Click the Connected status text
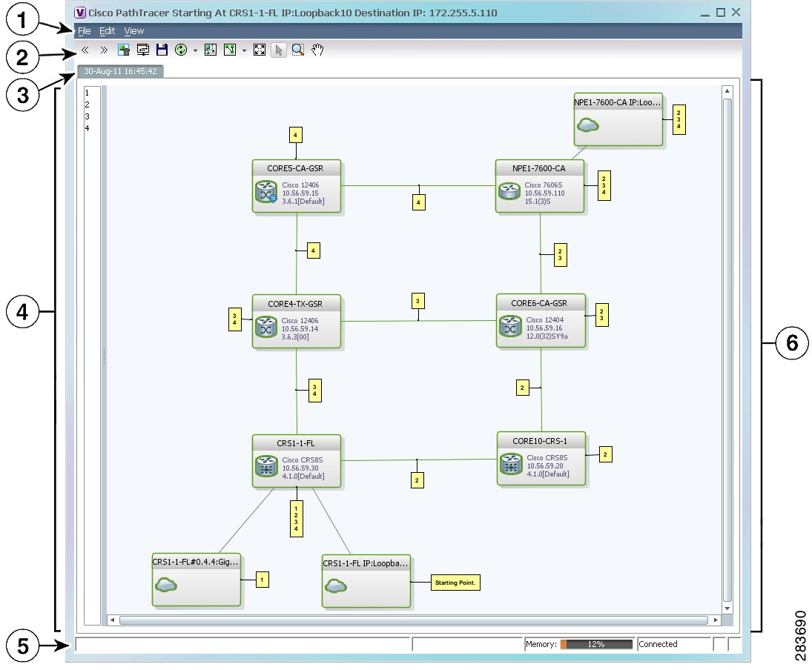The width and height of the screenshot is (812, 670). 658,644
